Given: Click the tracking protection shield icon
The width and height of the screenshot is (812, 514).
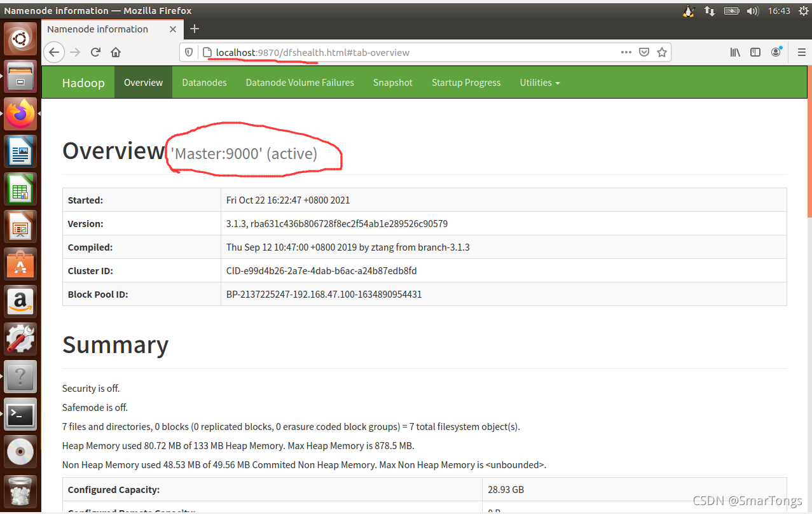Looking at the screenshot, I should (188, 52).
